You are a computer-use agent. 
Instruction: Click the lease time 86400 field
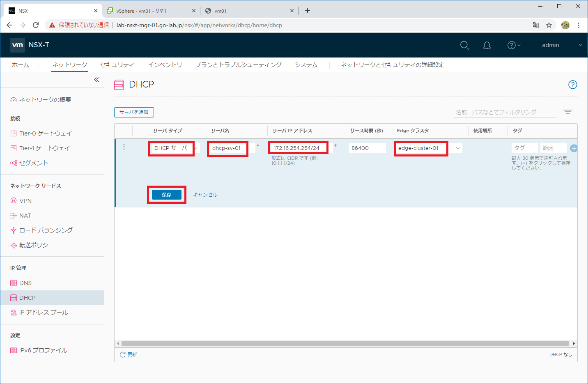click(x=367, y=148)
